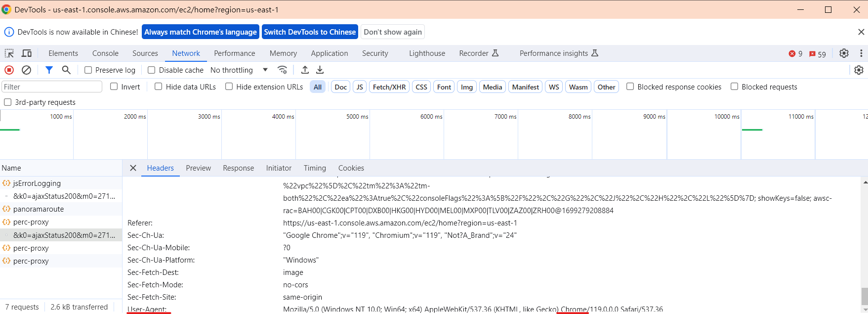Viewport: 868px width, 314px height.
Task: Click the scroll-up arrow of headers pane
Action: pyautogui.click(x=865, y=182)
